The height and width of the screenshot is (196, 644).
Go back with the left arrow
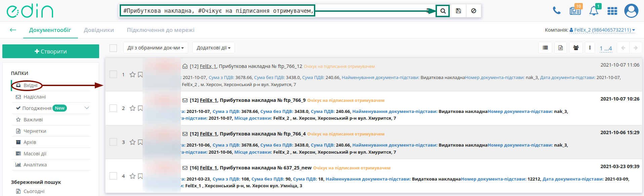coord(13,30)
